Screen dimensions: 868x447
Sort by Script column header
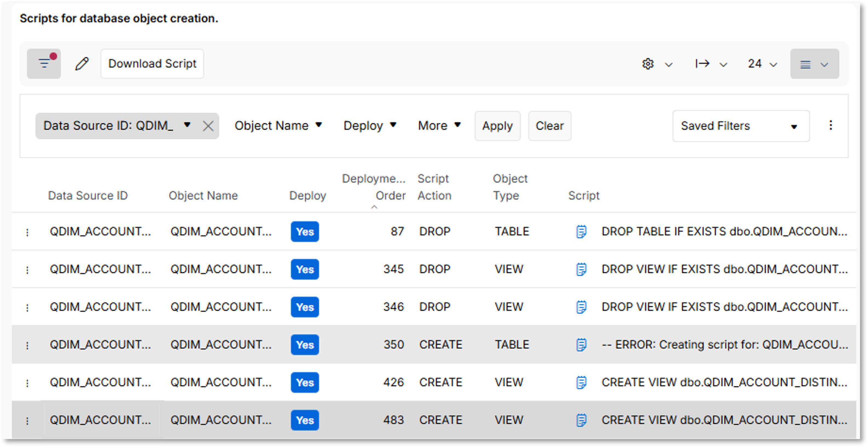tap(584, 195)
